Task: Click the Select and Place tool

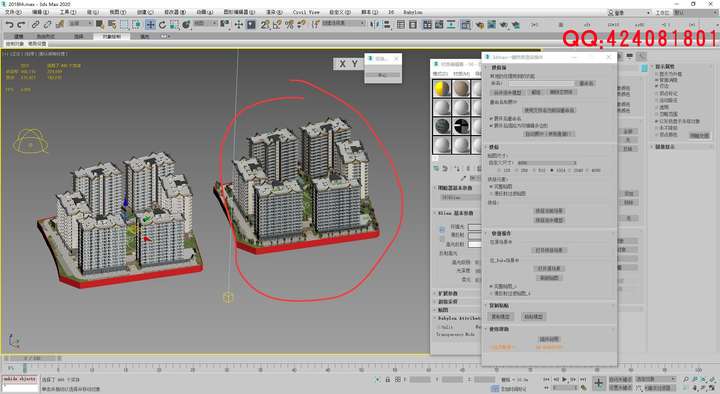Action: tap(186, 24)
